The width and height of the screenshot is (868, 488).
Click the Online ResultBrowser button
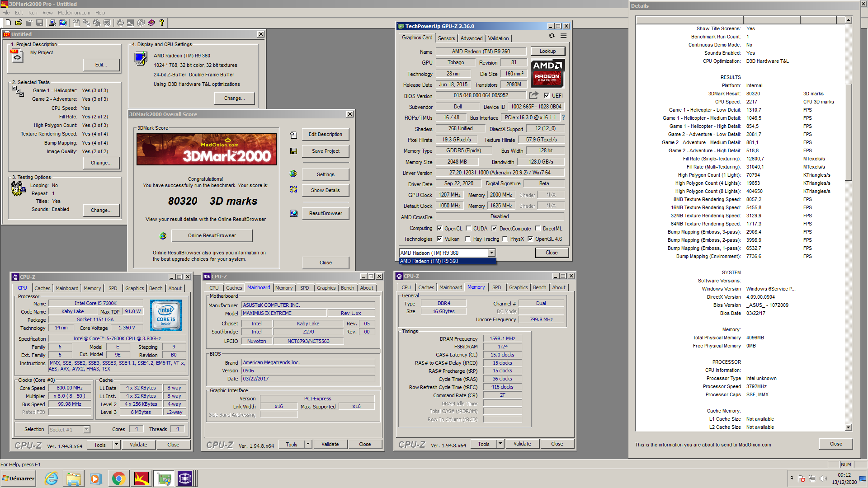pos(212,235)
